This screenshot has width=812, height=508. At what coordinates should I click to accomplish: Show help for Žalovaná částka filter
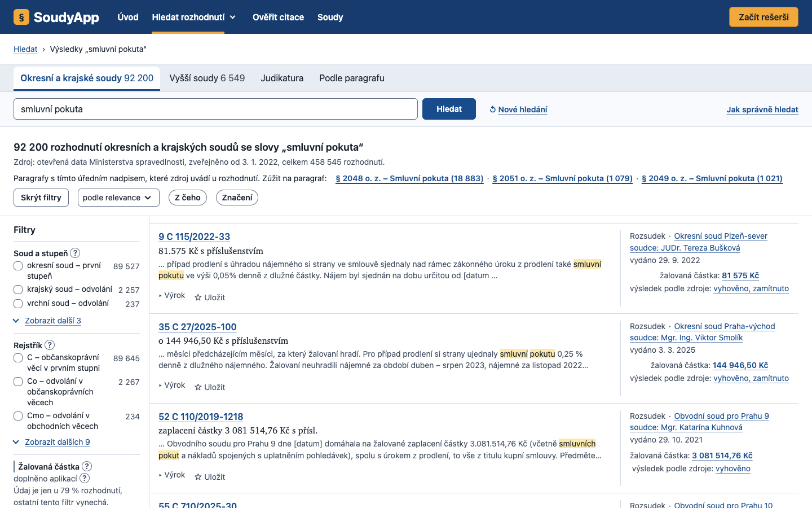87,466
